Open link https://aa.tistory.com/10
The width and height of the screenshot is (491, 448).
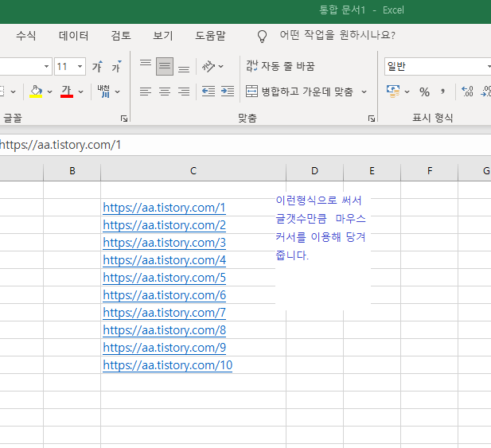point(168,365)
